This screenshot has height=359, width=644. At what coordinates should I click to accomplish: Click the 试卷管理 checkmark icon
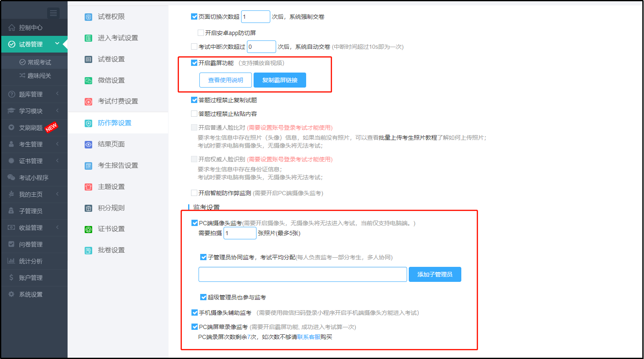12,44
